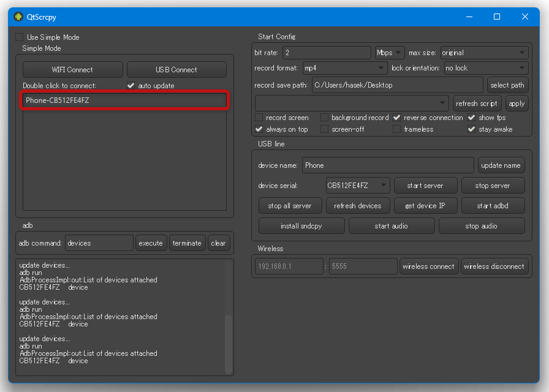This screenshot has width=549, height=392.
Task: Click the wireless connect button
Action: [x=428, y=266]
